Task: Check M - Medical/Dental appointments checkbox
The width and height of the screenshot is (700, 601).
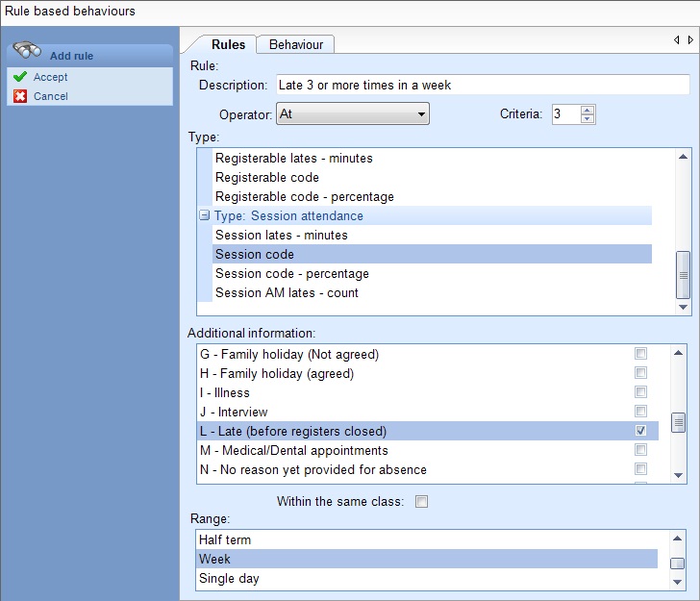Action: [x=640, y=450]
